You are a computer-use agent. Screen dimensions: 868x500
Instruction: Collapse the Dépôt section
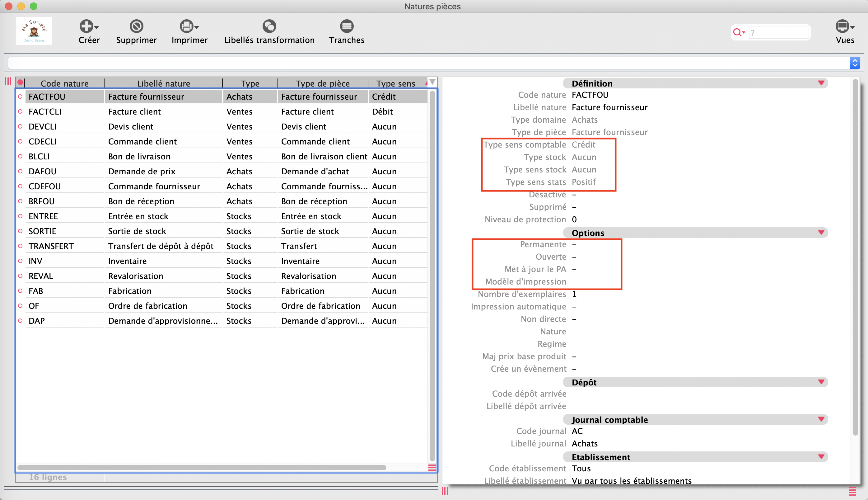pos(821,382)
